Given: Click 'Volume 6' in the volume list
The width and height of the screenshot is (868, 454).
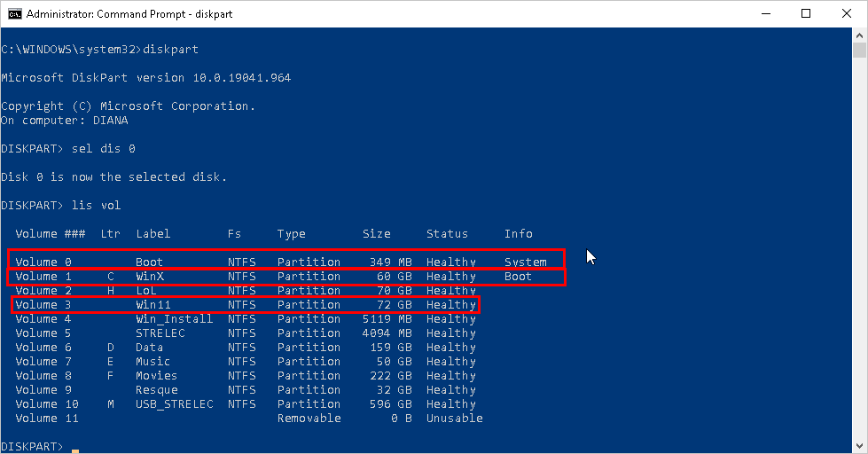Looking at the screenshot, I should [x=43, y=347].
